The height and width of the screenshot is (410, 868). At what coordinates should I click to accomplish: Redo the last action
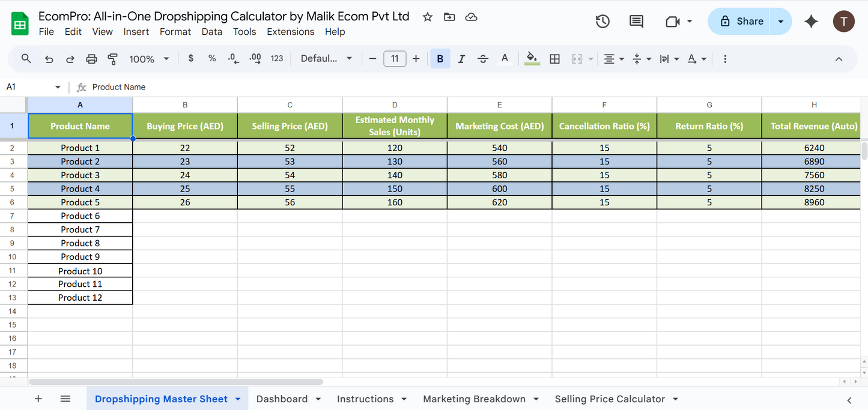tap(70, 59)
